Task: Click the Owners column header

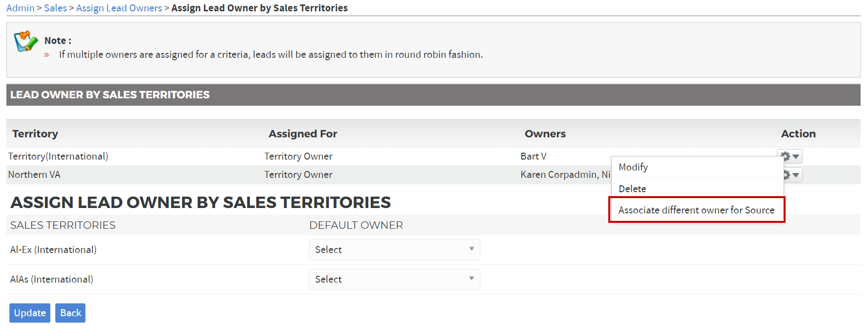Action: (x=545, y=133)
